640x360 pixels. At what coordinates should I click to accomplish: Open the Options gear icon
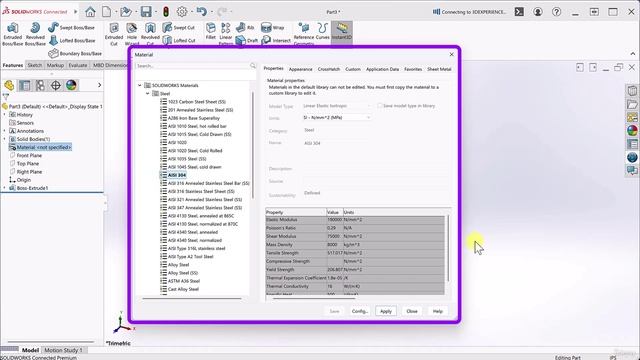182,12
